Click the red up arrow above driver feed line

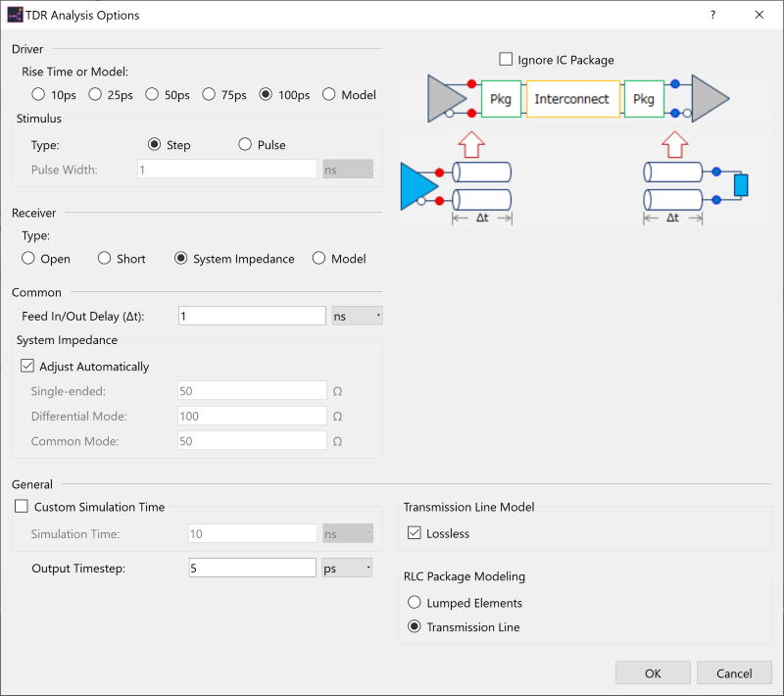pyautogui.click(x=471, y=144)
